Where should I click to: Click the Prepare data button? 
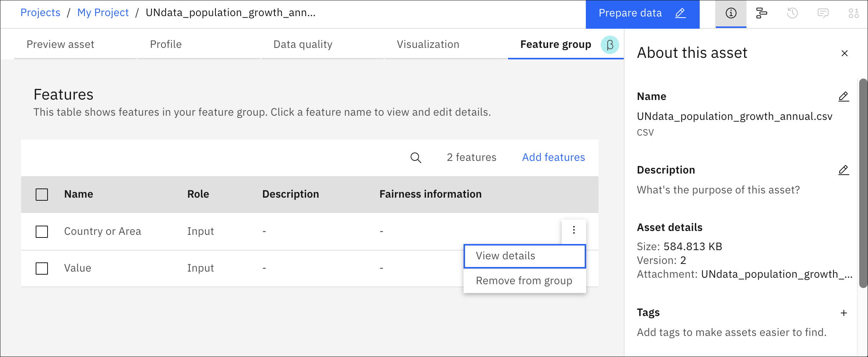click(x=643, y=14)
